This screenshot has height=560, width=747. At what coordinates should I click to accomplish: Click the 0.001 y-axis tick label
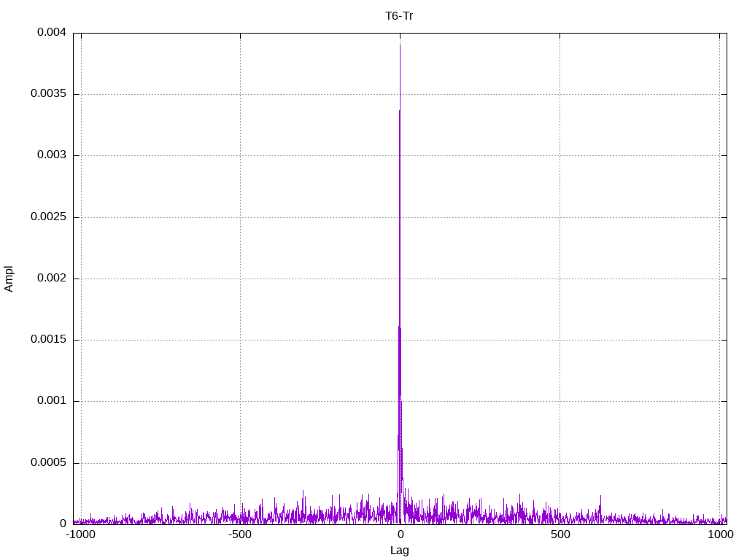[x=52, y=401]
